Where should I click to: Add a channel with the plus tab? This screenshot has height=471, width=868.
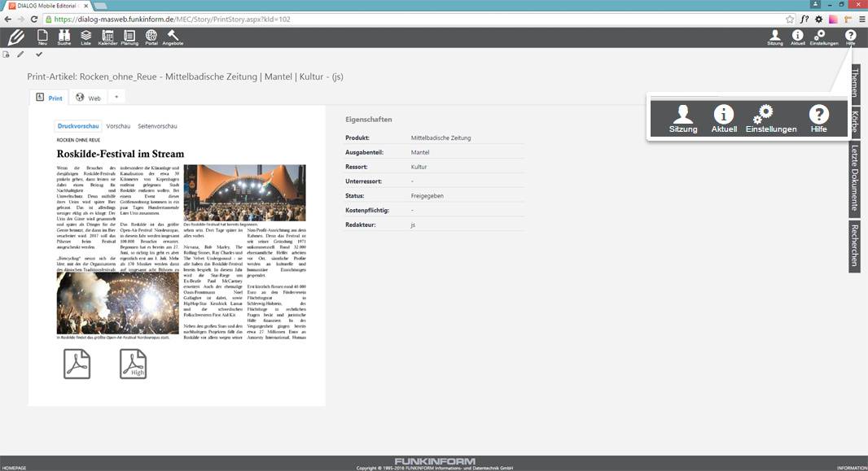point(116,98)
